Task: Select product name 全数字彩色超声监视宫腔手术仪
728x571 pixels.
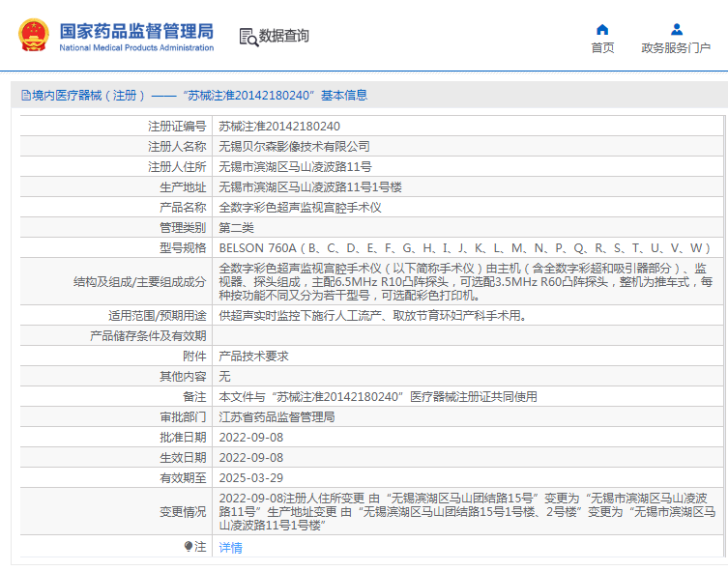Action: click(x=300, y=208)
